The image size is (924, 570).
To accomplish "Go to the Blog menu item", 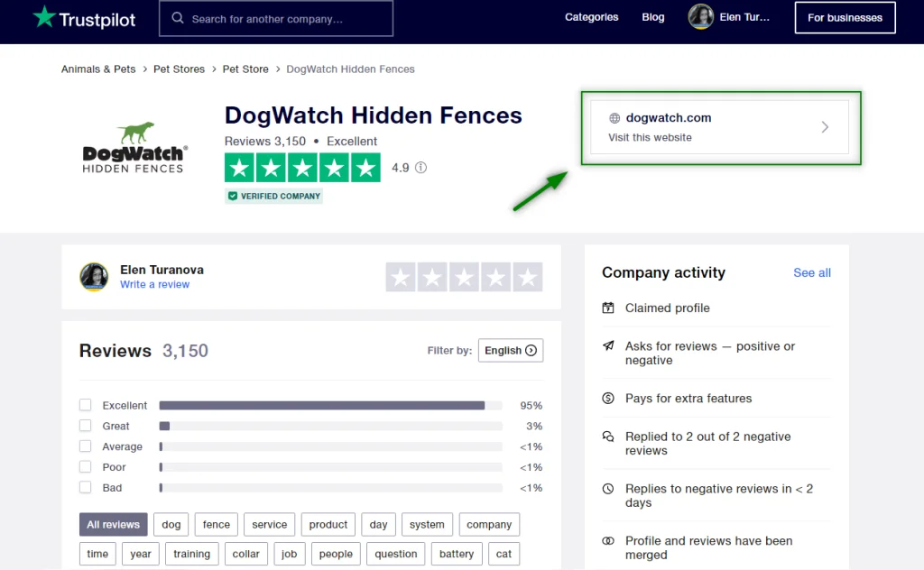I will click(653, 17).
